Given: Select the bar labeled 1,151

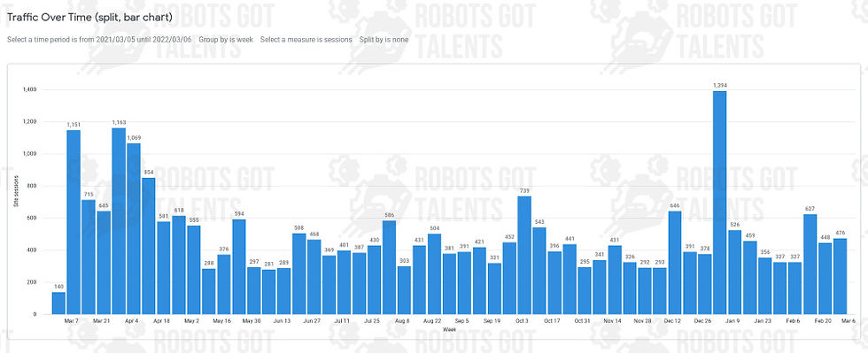Looking at the screenshot, I should (x=74, y=222).
